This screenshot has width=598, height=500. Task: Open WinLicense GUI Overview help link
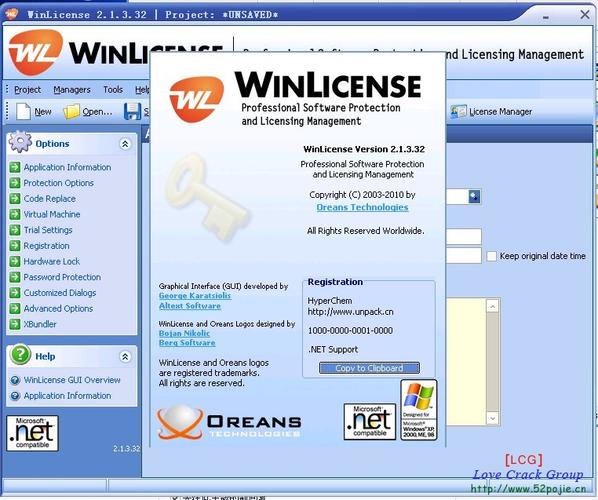pos(72,380)
